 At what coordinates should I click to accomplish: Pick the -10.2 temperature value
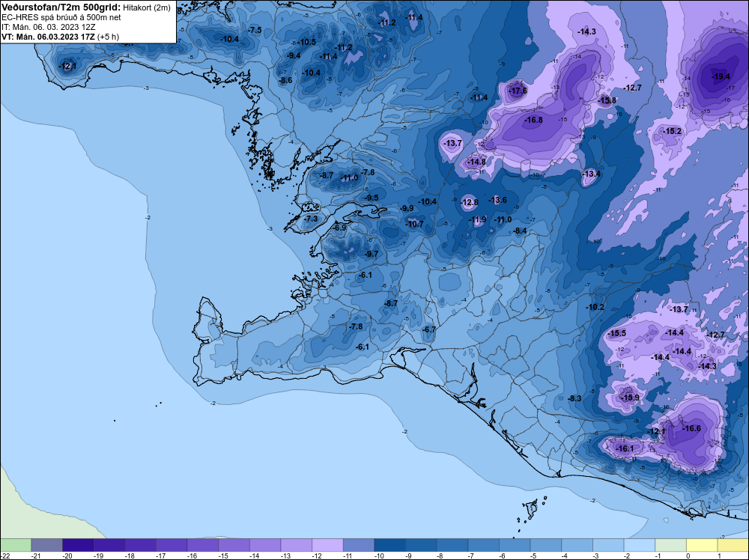(x=595, y=308)
